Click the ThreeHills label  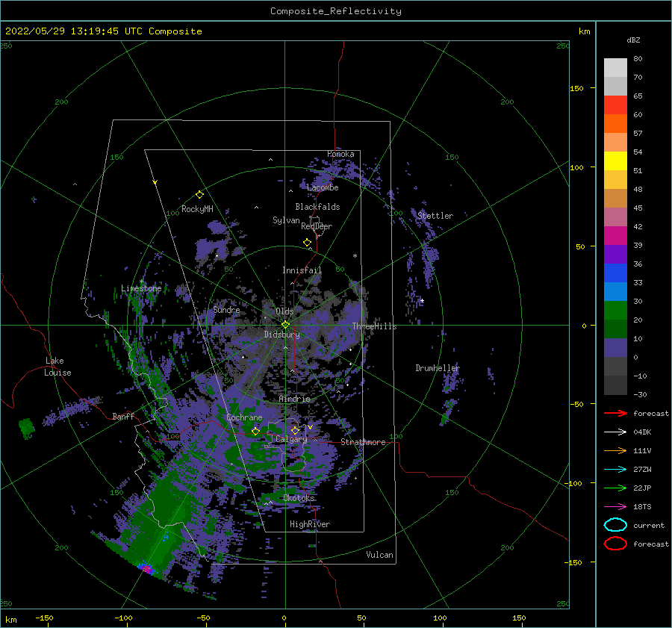tap(375, 326)
